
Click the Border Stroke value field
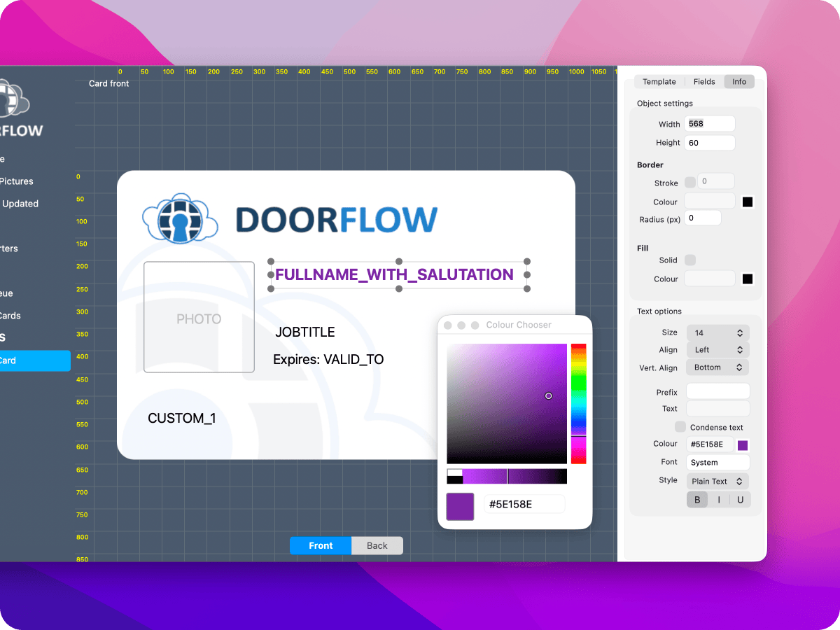click(715, 181)
